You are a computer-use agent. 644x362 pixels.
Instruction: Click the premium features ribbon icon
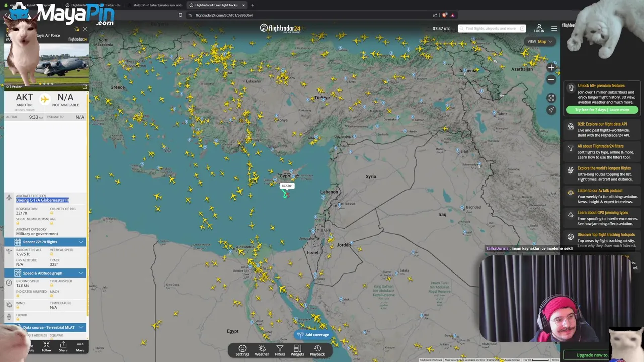(x=571, y=88)
